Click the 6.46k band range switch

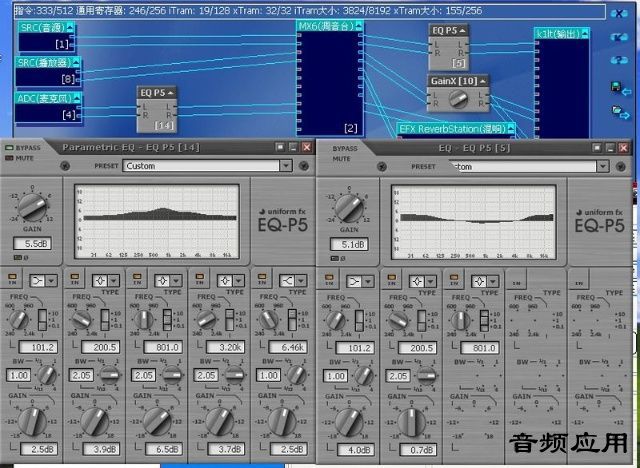tap(292, 320)
